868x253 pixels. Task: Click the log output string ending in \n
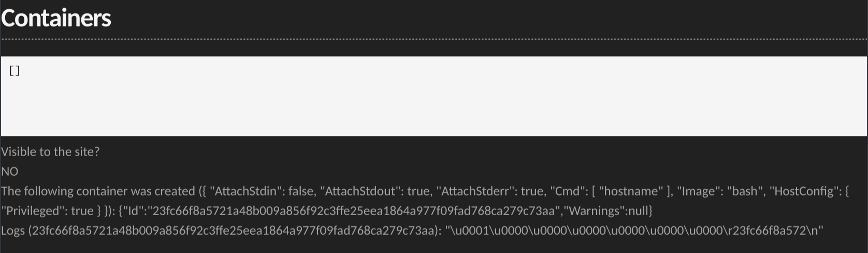click(x=634, y=231)
